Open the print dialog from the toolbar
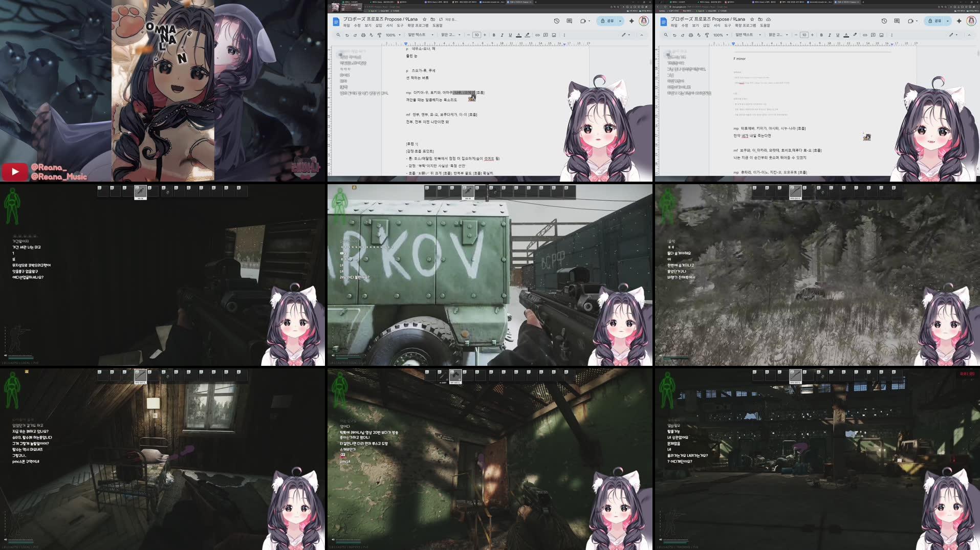 362,35
